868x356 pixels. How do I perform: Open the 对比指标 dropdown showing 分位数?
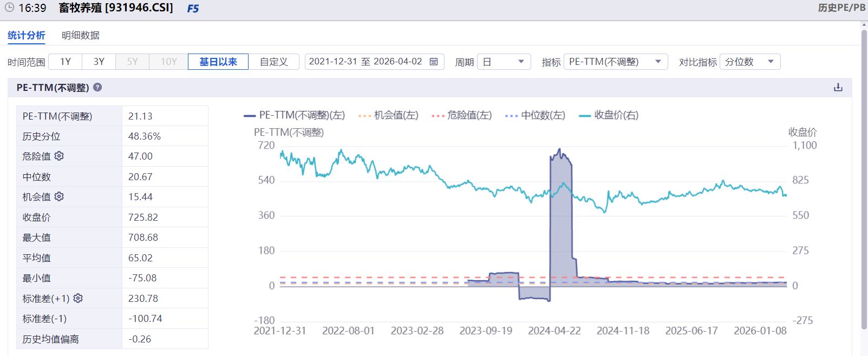(749, 62)
